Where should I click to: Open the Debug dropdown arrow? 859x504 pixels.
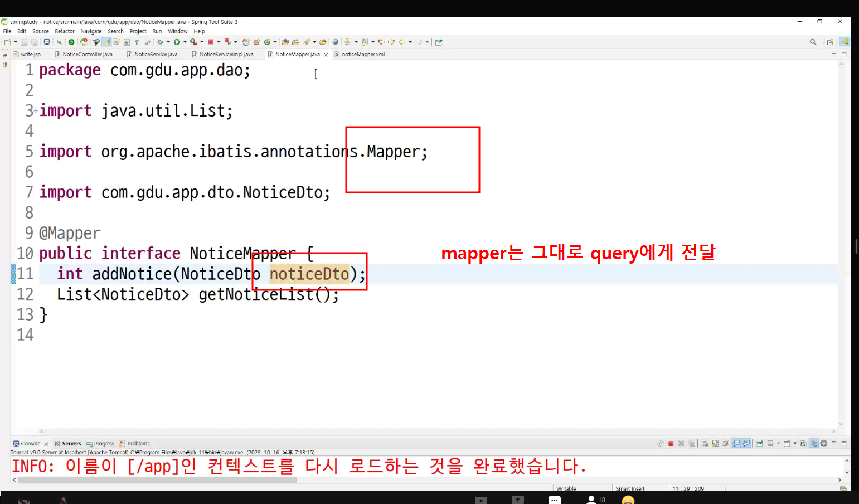point(168,42)
